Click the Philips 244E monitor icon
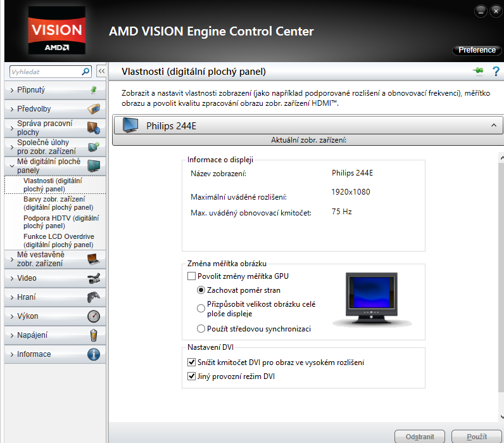The image size is (504, 443). pos(130,125)
